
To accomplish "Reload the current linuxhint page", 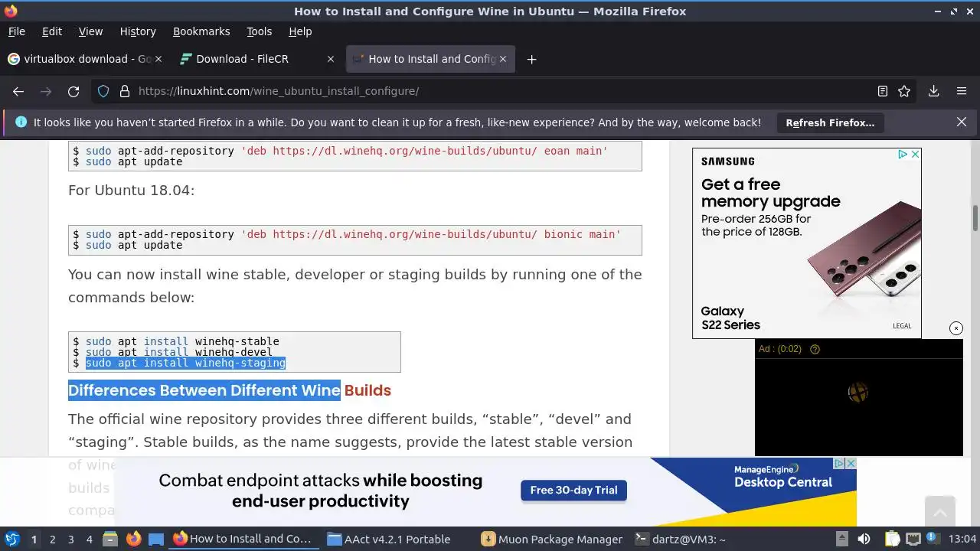I will 73,91.
